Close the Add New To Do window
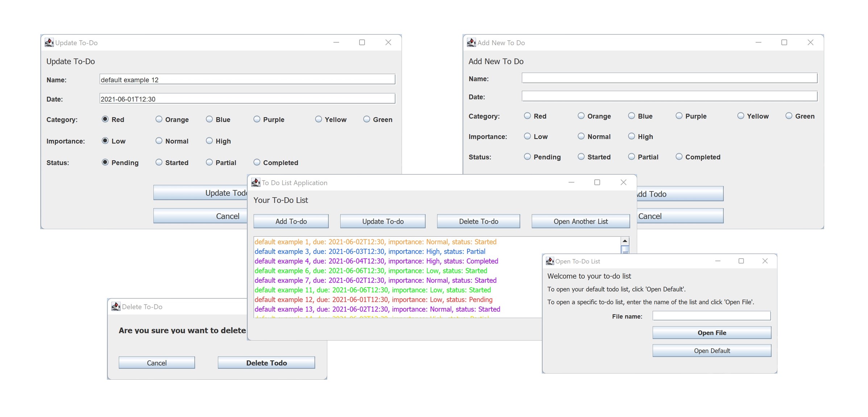 pos(810,42)
